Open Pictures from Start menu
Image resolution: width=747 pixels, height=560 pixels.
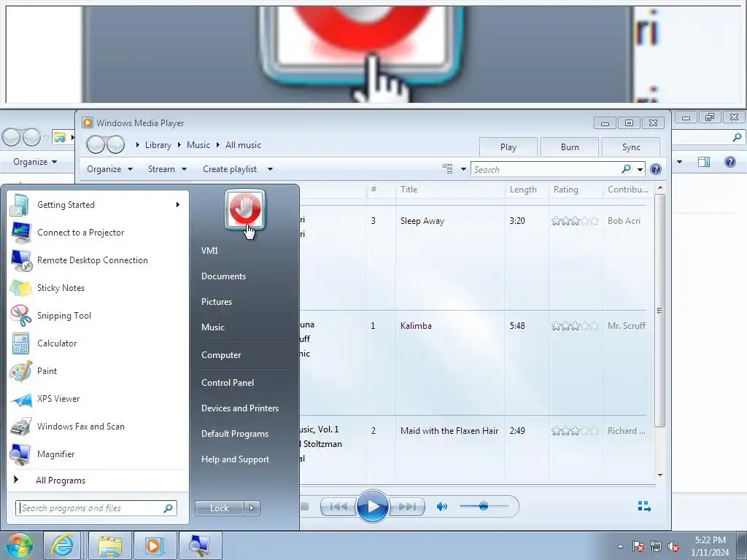click(x=216, y=302)
